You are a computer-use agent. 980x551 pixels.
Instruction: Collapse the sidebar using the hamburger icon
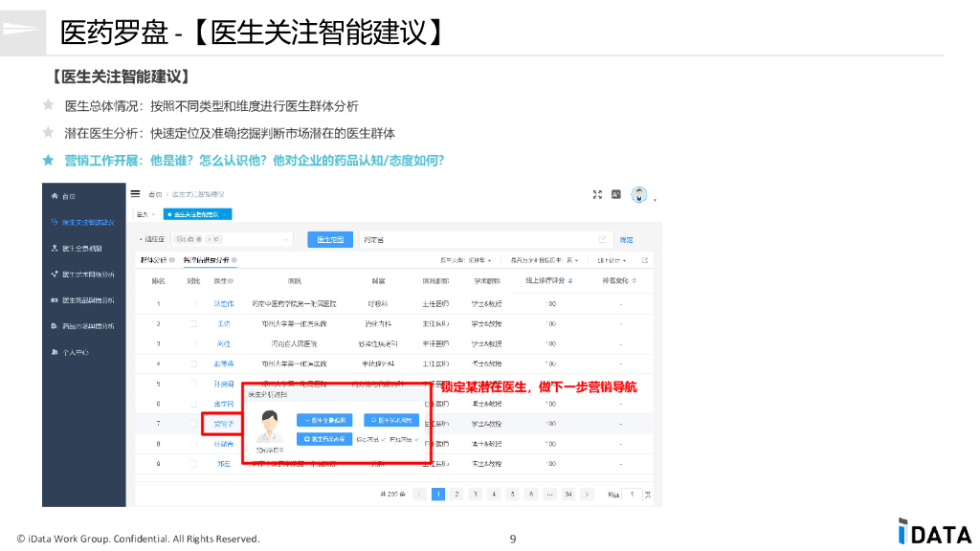point(134,191)
